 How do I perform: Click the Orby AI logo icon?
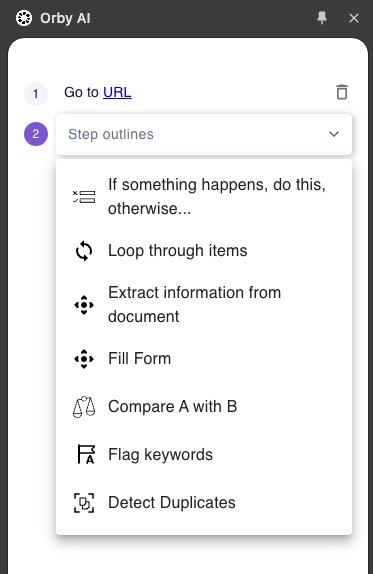[24, 18]
